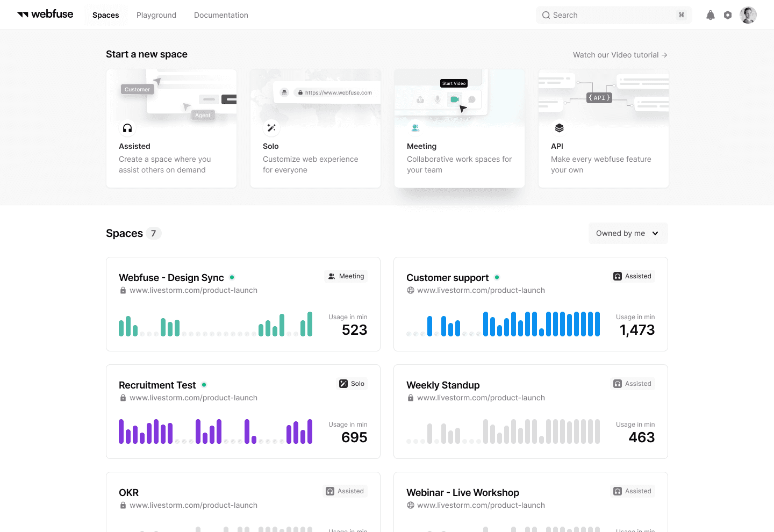Open the user profile avatar
Viewport: 774px width, 532px height.
coord(748,15)
